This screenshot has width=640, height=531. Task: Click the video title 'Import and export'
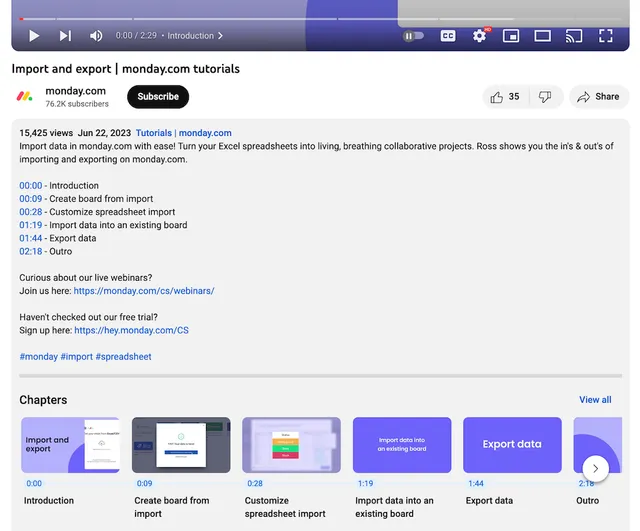click(x=126, y=69)
